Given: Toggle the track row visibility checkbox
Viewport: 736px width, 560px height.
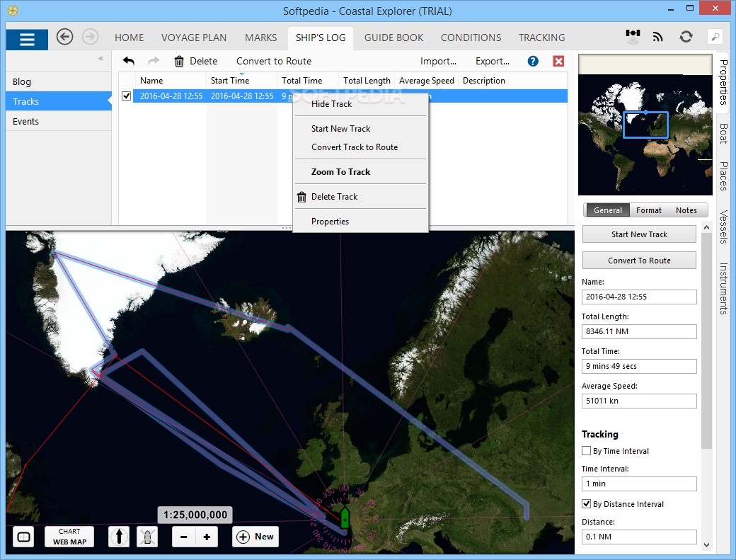Looking at the screenshot, I should click(126, 96).
